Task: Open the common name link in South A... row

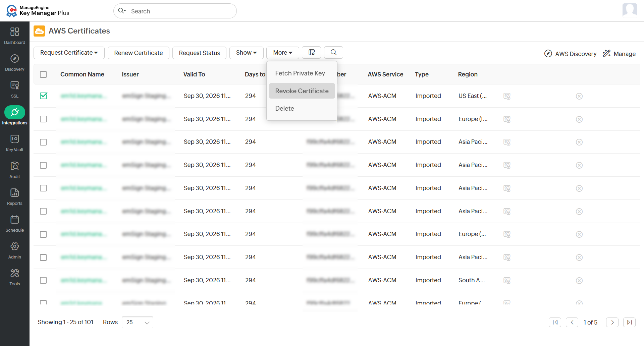Action: point(84,280)
